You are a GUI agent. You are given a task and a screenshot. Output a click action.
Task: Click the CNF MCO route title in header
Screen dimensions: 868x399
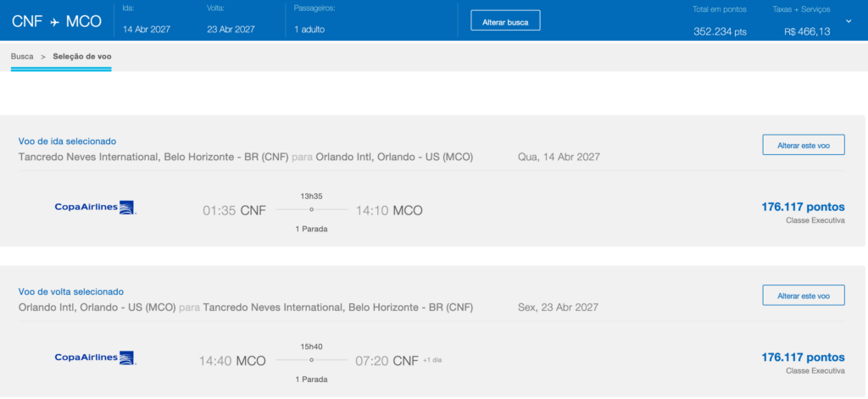pyautogui.click(x=57, y=22)
